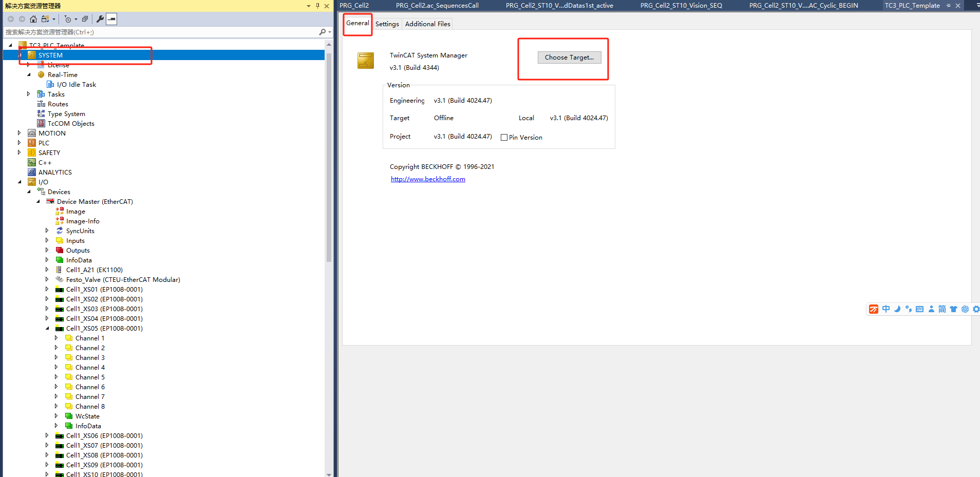
Task: Select the Routes icon in the tree
Action: point(41,104)
